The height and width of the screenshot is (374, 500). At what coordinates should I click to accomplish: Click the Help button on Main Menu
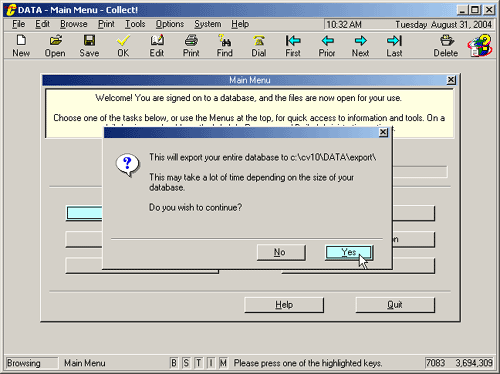pos(284,305)
